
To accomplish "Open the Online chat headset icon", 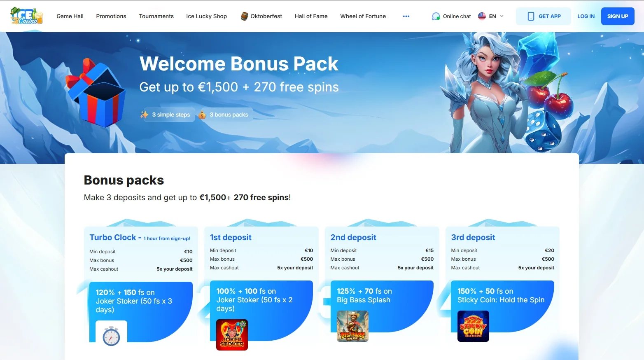I will click(436, 16).
